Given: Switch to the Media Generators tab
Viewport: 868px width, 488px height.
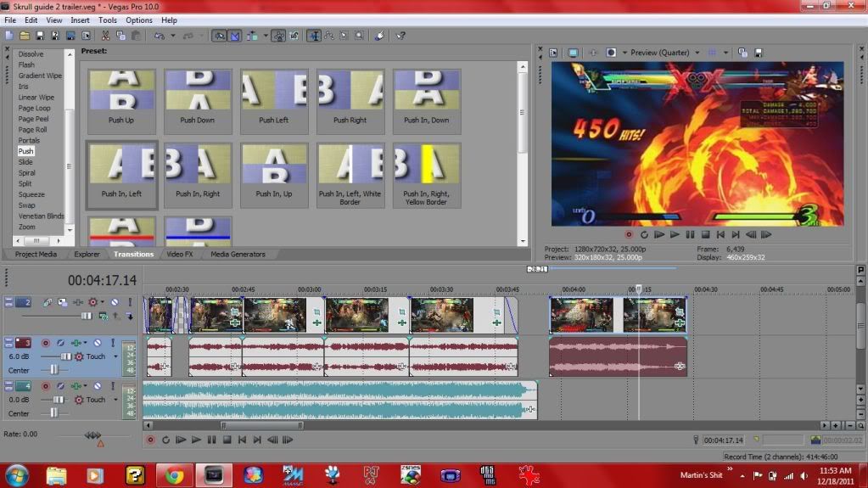Looking at the screenshot, I should pos(238,255).
